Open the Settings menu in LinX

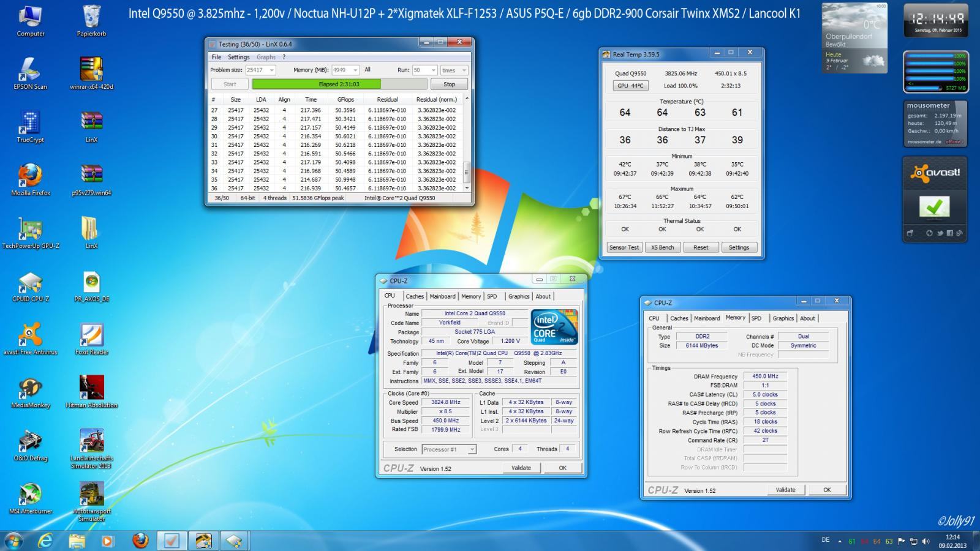(239, 57)
